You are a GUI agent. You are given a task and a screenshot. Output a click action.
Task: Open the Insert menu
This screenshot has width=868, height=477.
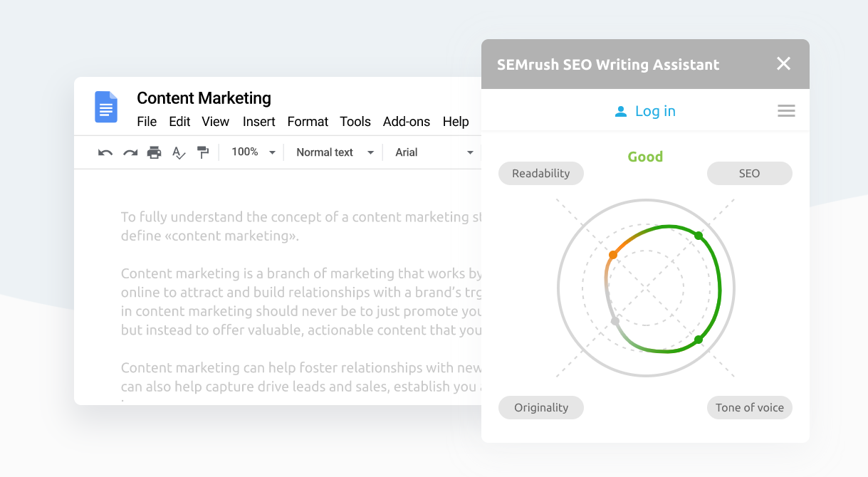(258, 122)
